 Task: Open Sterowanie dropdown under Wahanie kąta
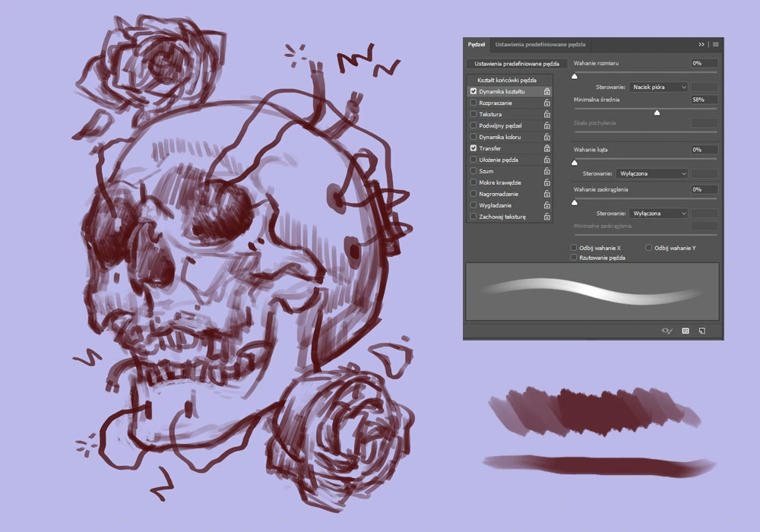pyautogui.click(x=651, y=173)
